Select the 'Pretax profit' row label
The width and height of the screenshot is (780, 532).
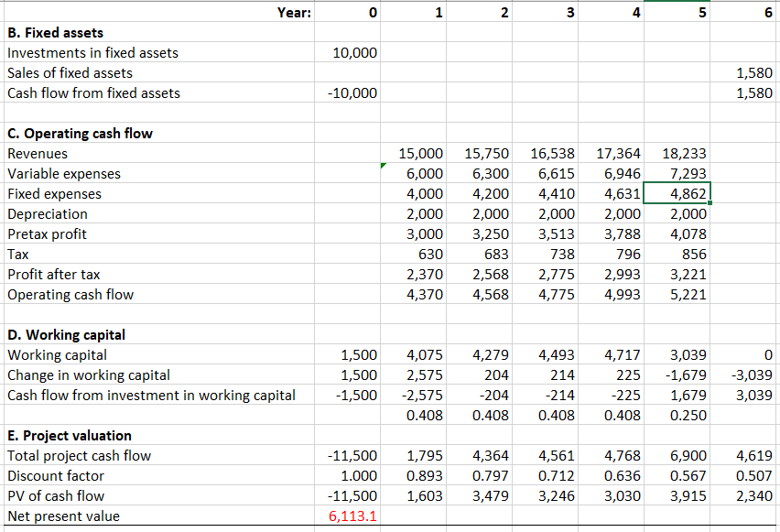[x=48, y=233]
